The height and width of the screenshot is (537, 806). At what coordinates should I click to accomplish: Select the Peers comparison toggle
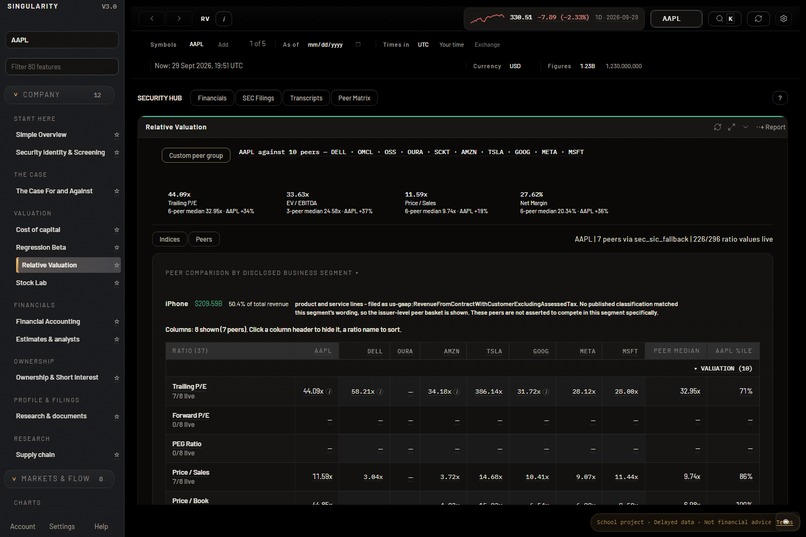coord(204,239)
